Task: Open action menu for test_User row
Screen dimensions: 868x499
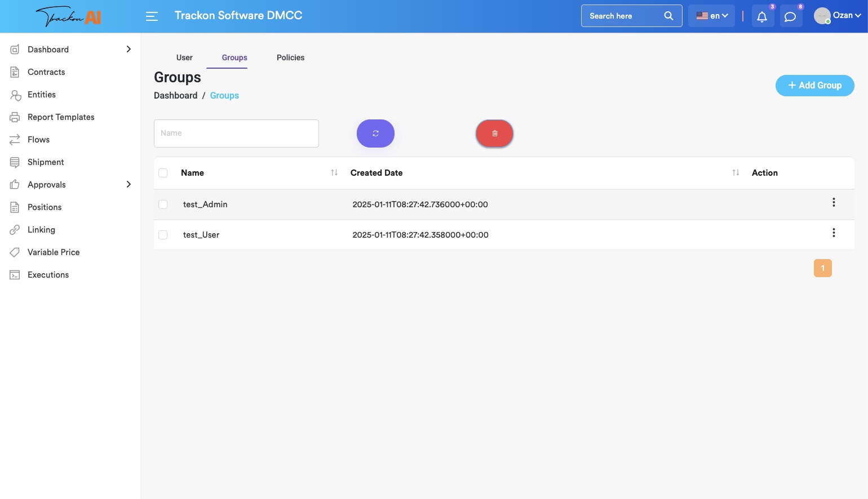Action: pyautogui.click(x=834, y=233)
